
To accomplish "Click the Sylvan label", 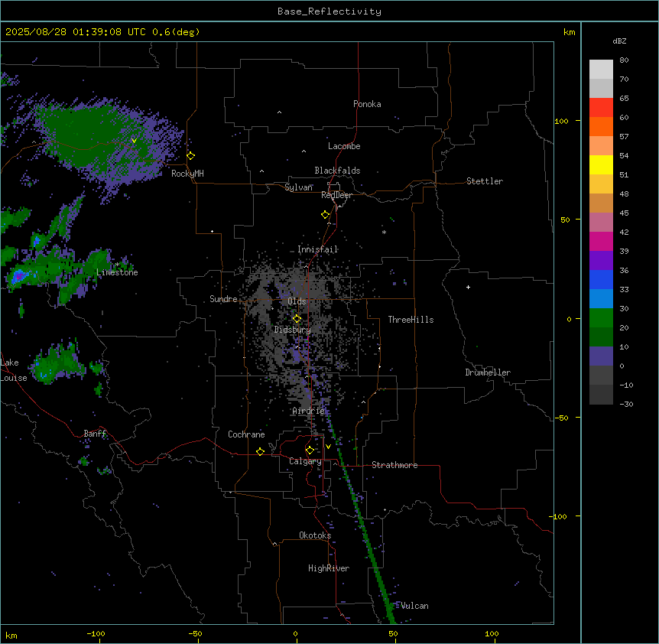I will pos(298,187).
